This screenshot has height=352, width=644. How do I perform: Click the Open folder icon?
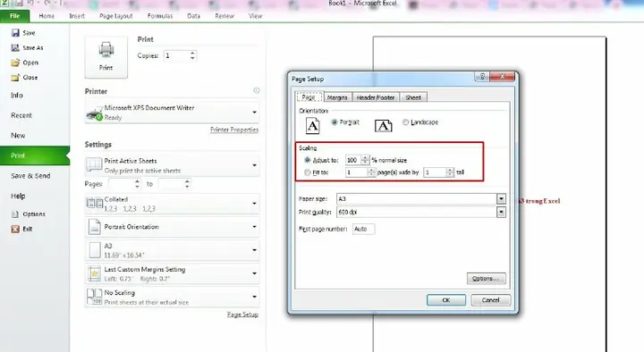15,63
